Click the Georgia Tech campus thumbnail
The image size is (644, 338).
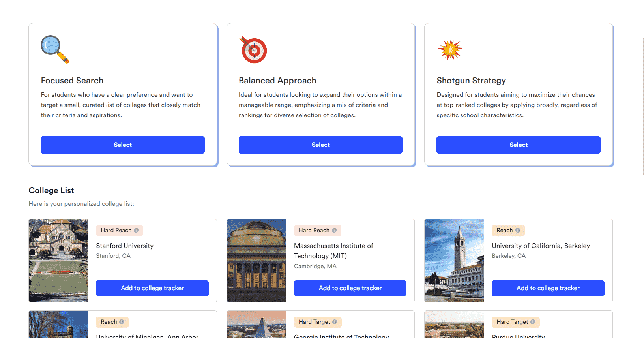(256, 324)
